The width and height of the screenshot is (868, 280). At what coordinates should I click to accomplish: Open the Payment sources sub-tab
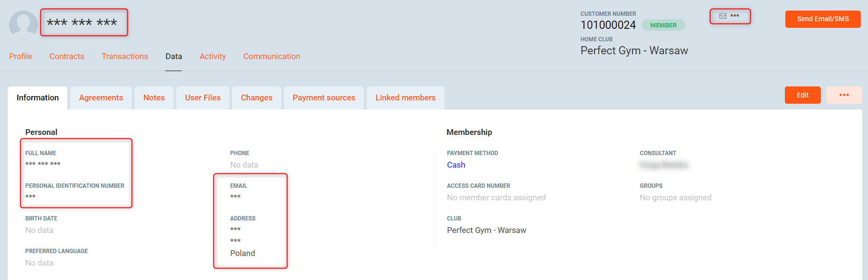click(323, 98)
